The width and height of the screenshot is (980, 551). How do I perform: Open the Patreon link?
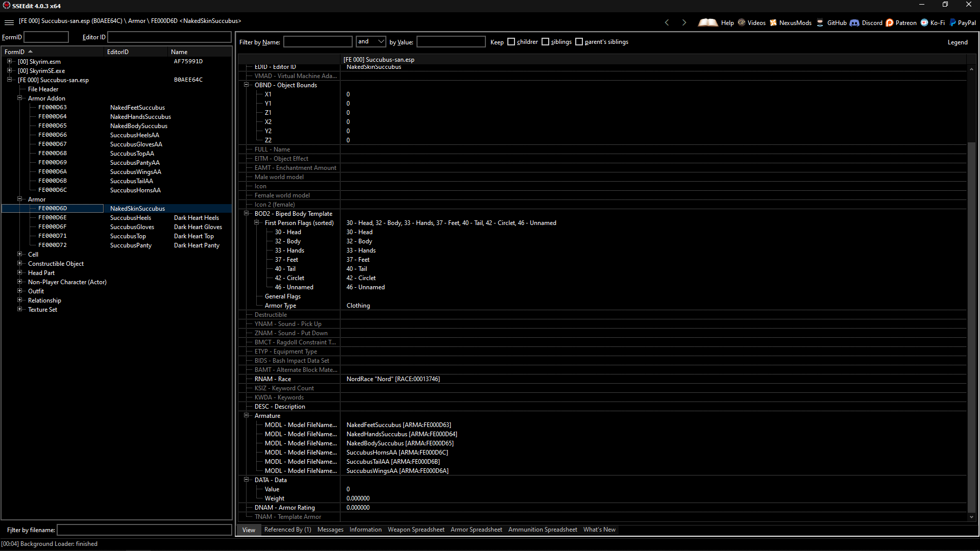(906, 23)
